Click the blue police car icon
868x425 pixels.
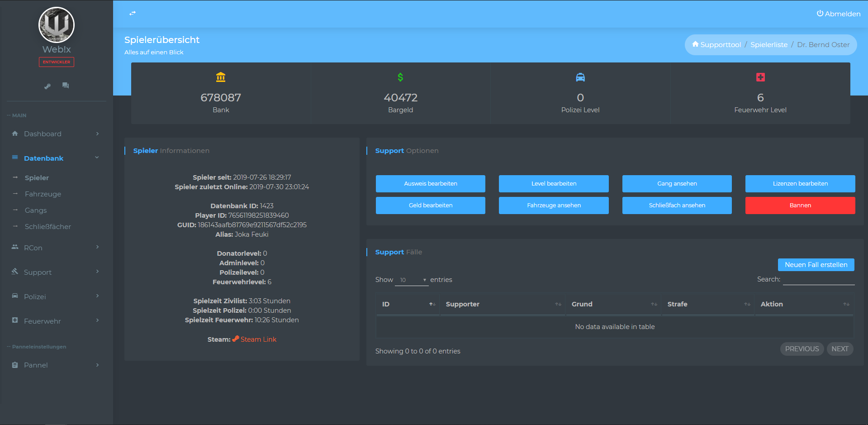click(580, 77)
